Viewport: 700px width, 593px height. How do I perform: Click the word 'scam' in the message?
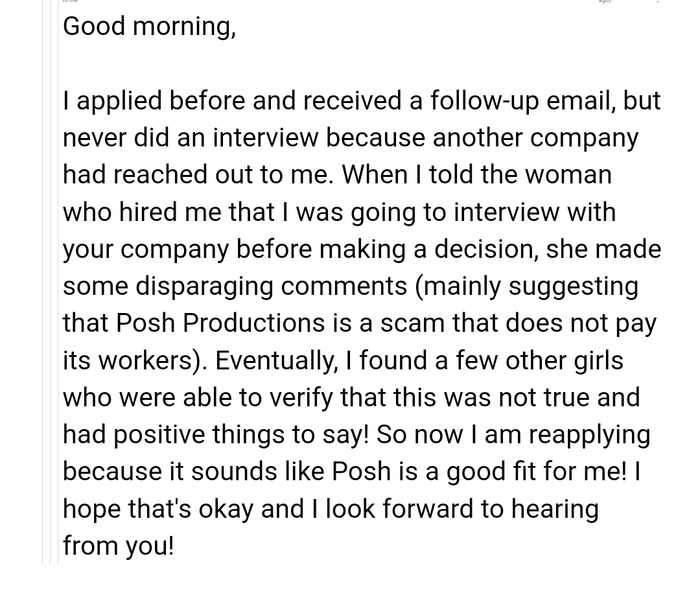(x=412, y=323)
